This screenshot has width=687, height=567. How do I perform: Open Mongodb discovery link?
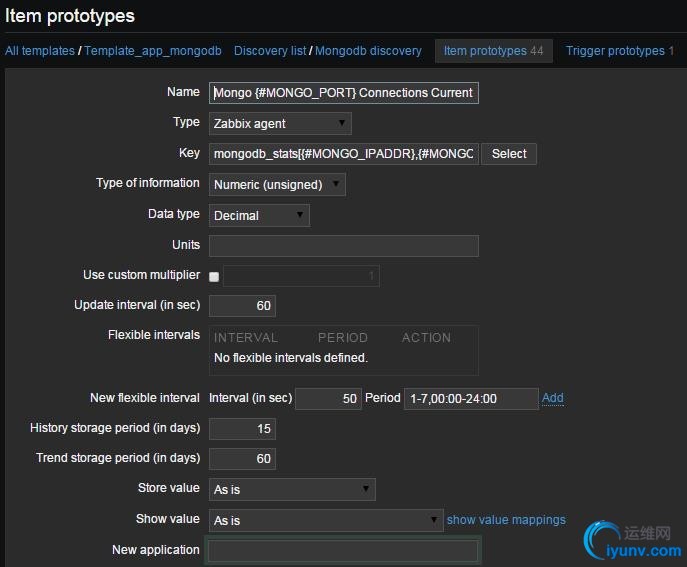click(368, 51)
